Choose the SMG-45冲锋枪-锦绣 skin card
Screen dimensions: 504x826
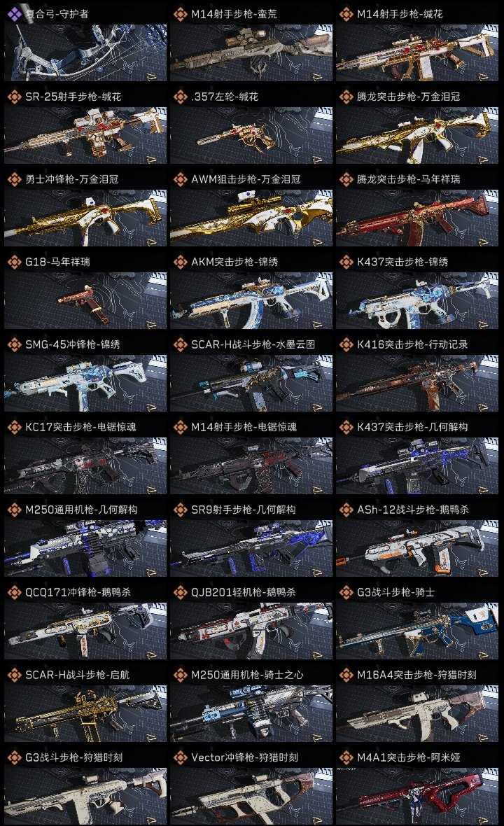point(85,374)
